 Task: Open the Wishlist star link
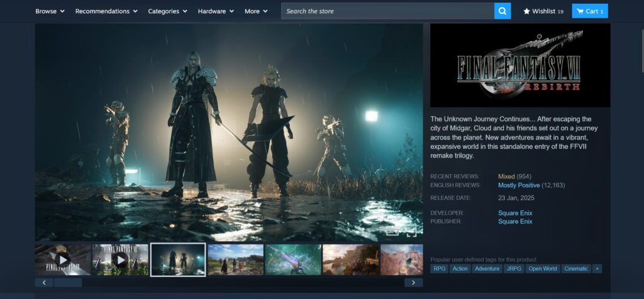point(543,11)
